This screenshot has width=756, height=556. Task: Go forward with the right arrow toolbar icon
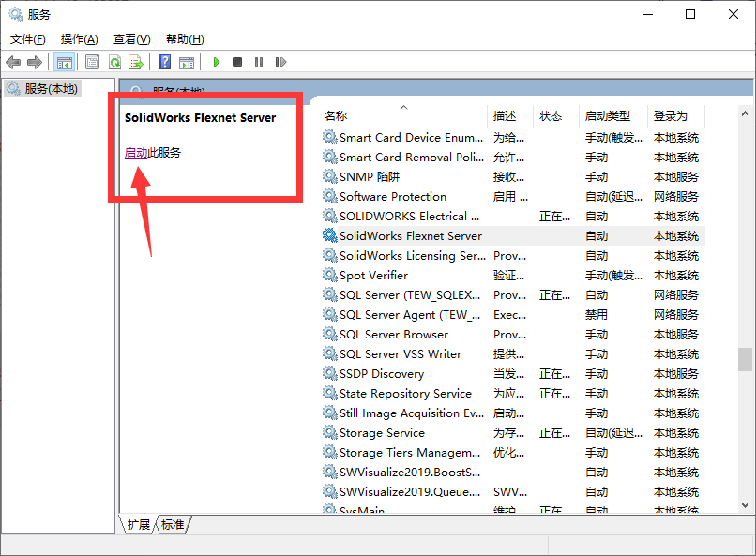tap(35, 62)
